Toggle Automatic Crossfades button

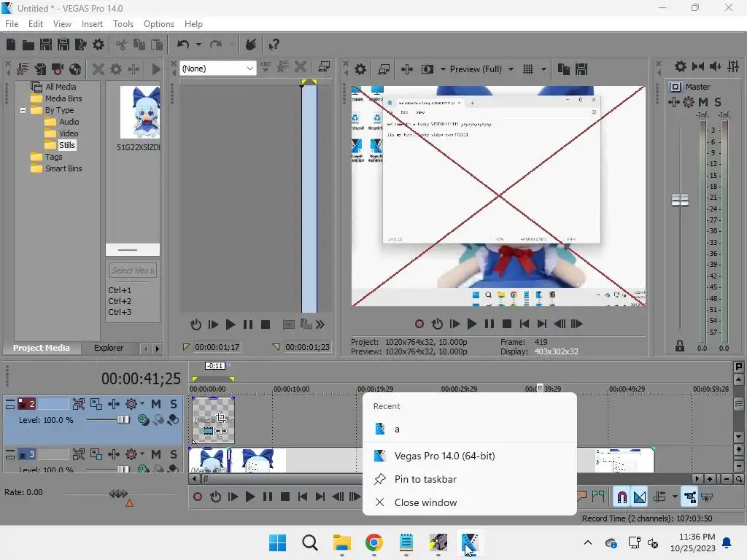[639, 497]
